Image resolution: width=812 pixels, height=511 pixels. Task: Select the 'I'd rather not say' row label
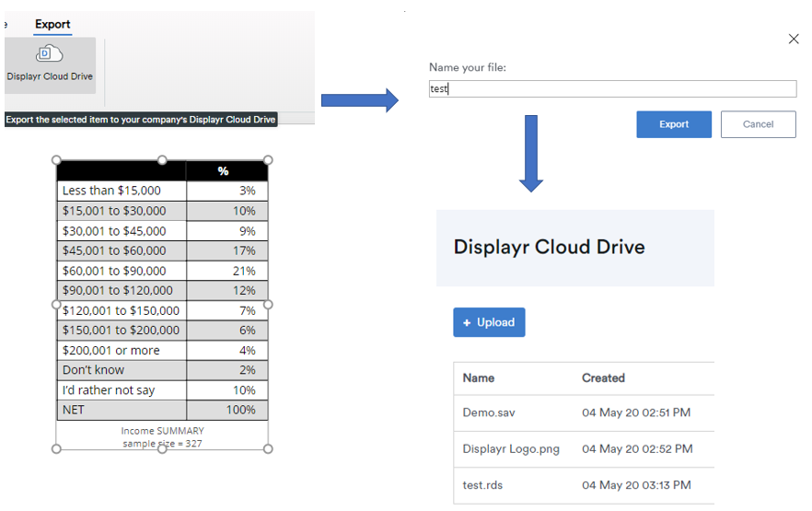(109, 390)
